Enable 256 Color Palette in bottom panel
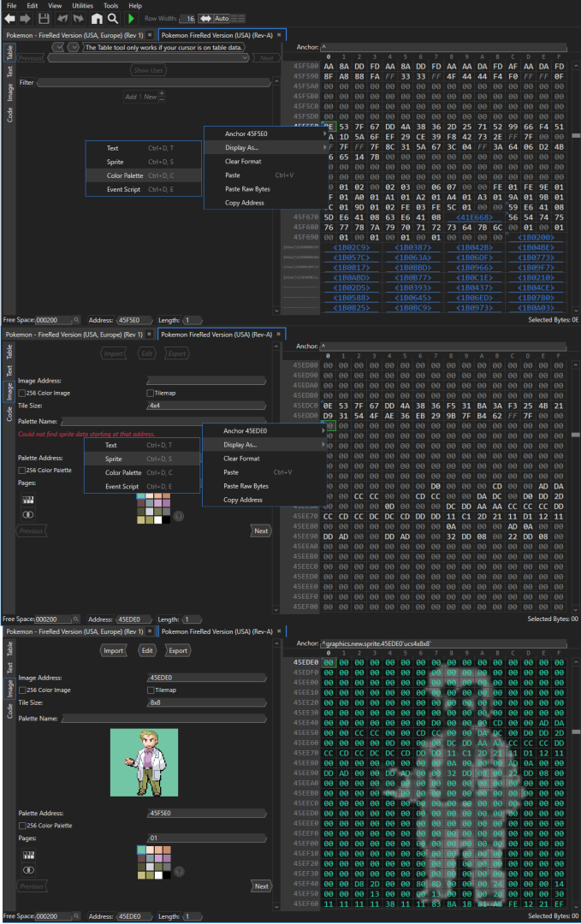This screenshot has height=924, width=581. click(22, 826)
